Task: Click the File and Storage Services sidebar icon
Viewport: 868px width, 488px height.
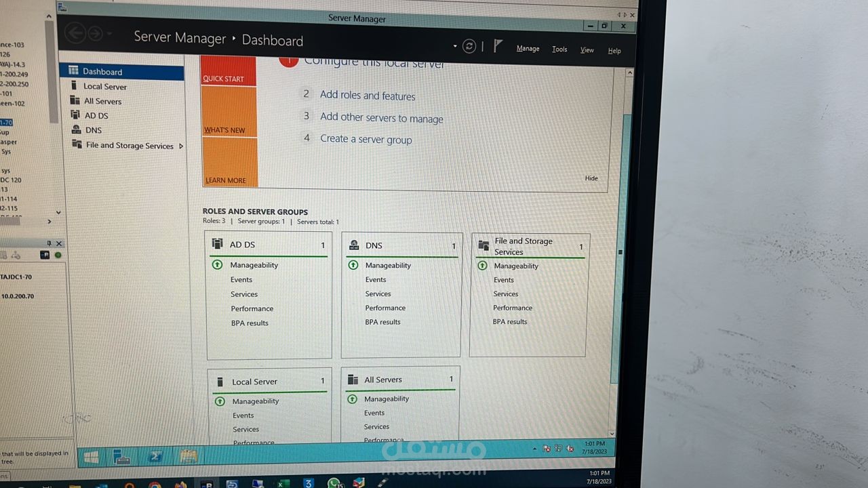Action: [x=77, y=144]
